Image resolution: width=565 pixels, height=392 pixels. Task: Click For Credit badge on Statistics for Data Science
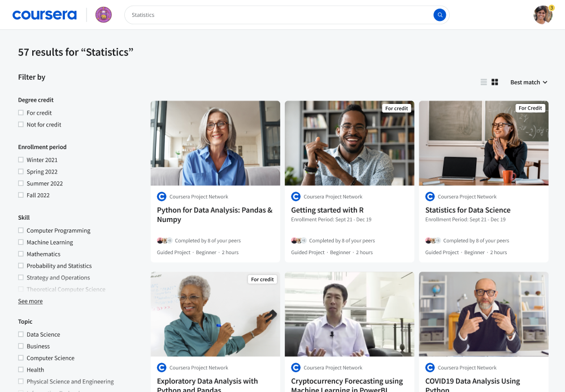[x=530, y=108]
